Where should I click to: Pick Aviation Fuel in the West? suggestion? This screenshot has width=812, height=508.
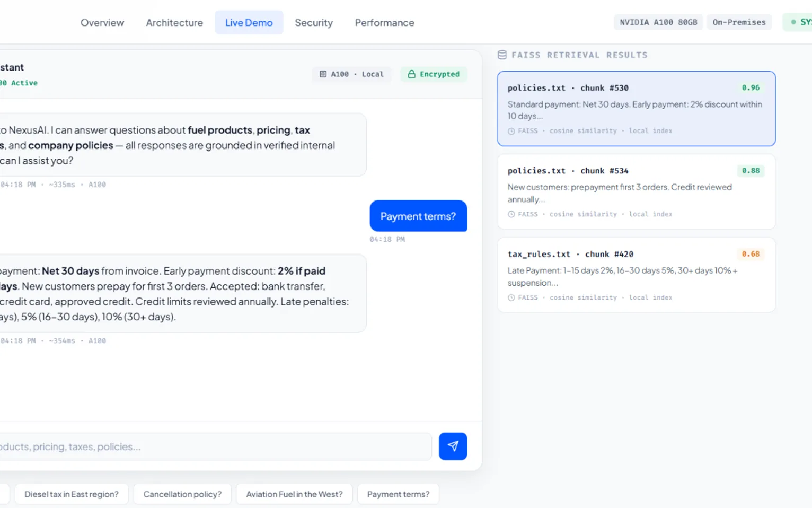click(x=294, y=494)
